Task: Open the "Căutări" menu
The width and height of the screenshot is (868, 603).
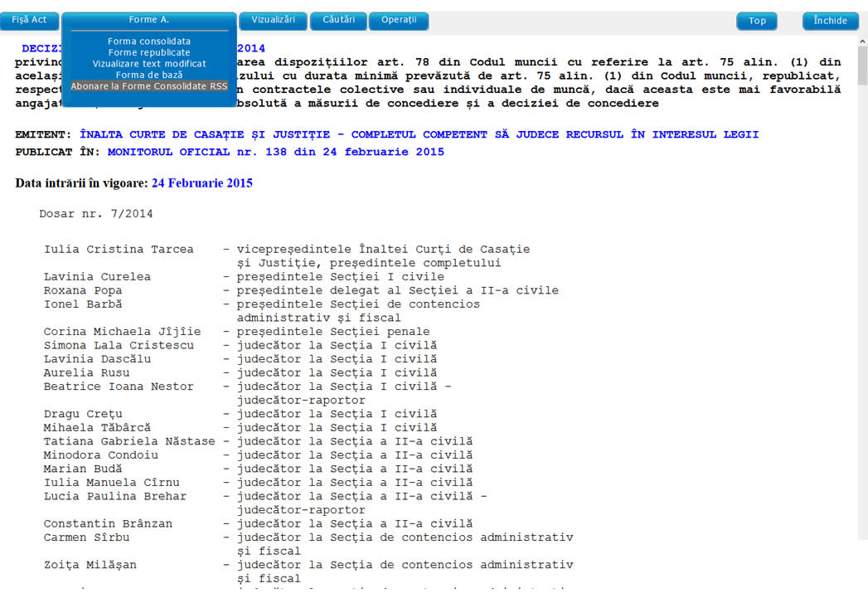Action: (x=338, y=20)
